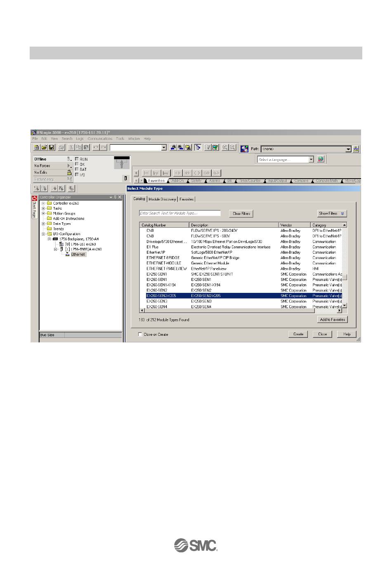Open the Path dropdown list
Screen dimensions: 392x561
(x=348, y=149)
